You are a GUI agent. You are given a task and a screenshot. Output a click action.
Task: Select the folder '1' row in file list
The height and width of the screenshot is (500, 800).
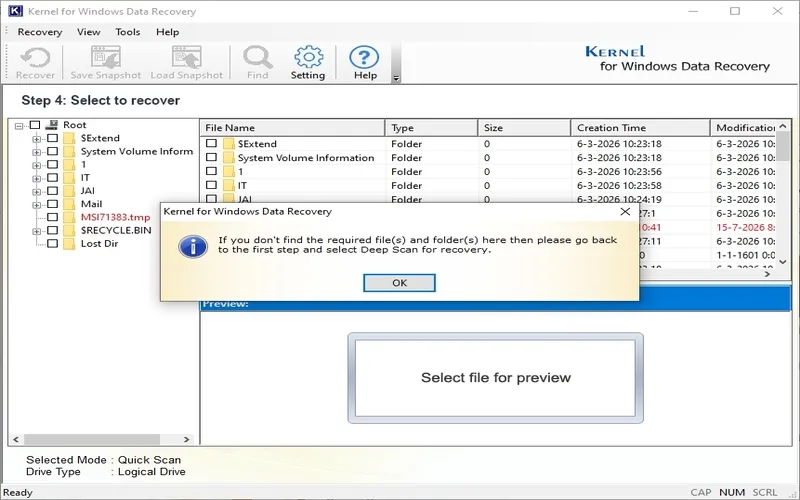coord(488,171)
